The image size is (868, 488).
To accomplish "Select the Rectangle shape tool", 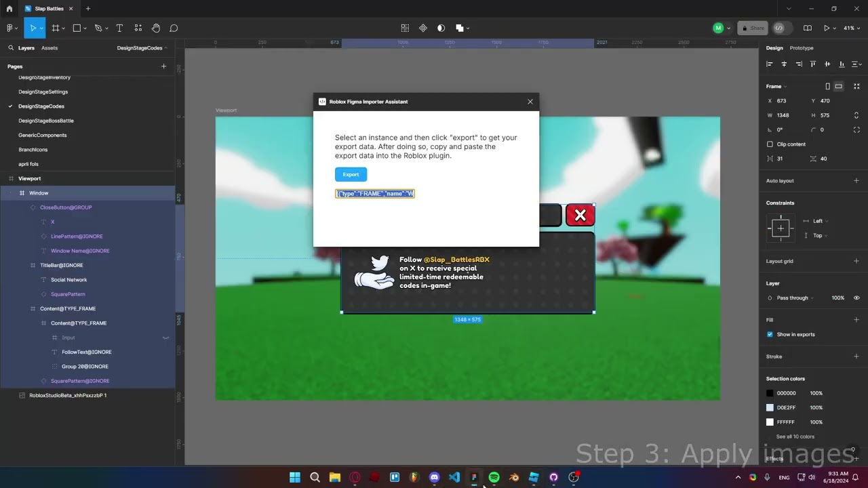I will (77, 28).
